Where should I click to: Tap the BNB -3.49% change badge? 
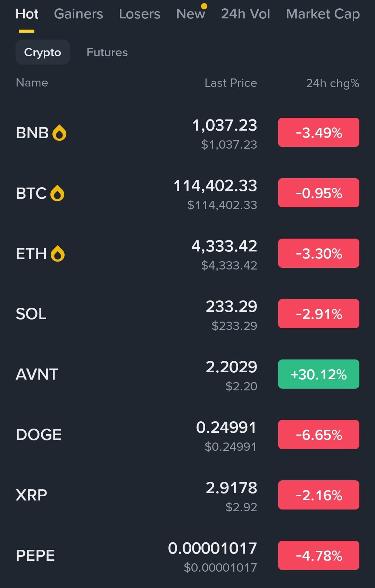[x=319, y=132]
